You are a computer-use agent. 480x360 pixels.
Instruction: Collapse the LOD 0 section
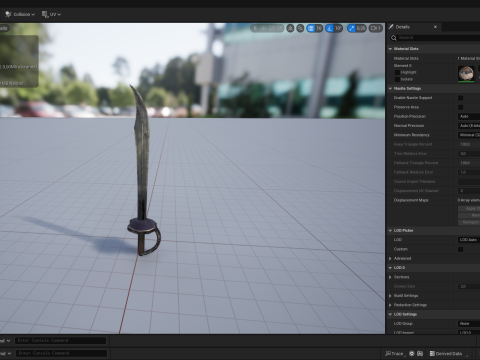tap(390, 268)
